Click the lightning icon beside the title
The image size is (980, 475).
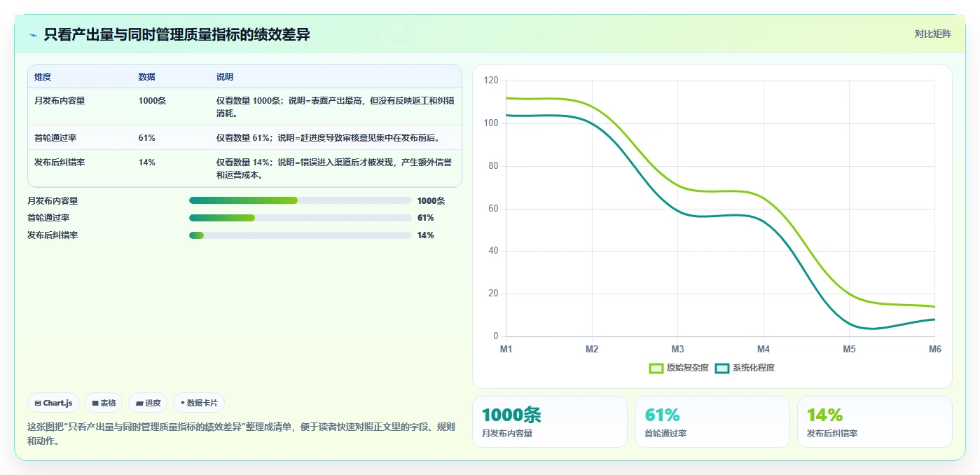coord(34,35)
